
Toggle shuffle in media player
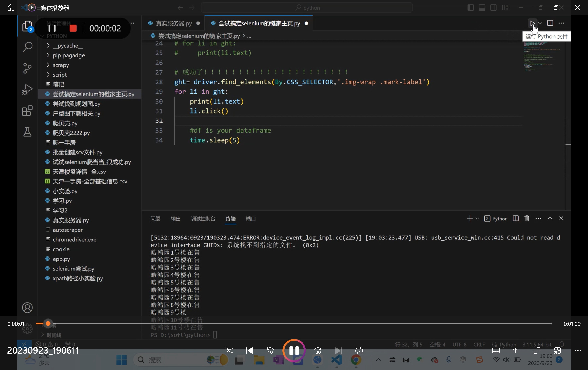[x=229, y=351]
